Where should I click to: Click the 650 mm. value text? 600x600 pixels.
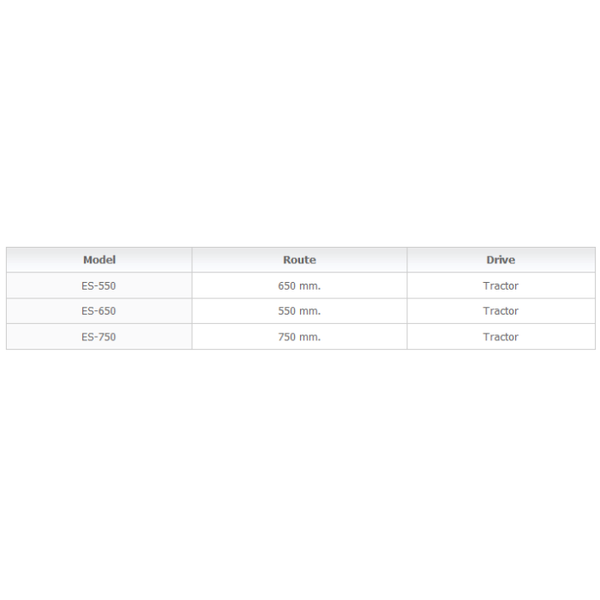pos(299,286)
